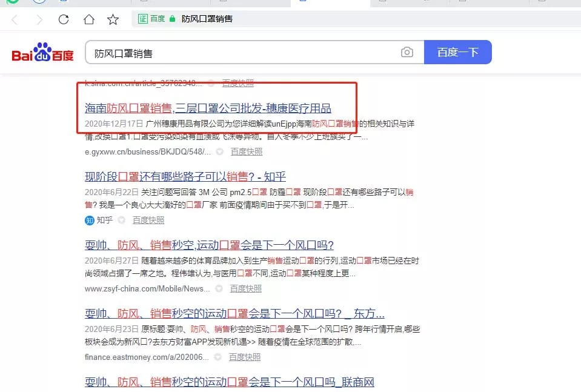Open the 现阶段口罩还有哪些路子可以销售 Zhihu result
Screen dimensions: 581x392
point(185,176)
